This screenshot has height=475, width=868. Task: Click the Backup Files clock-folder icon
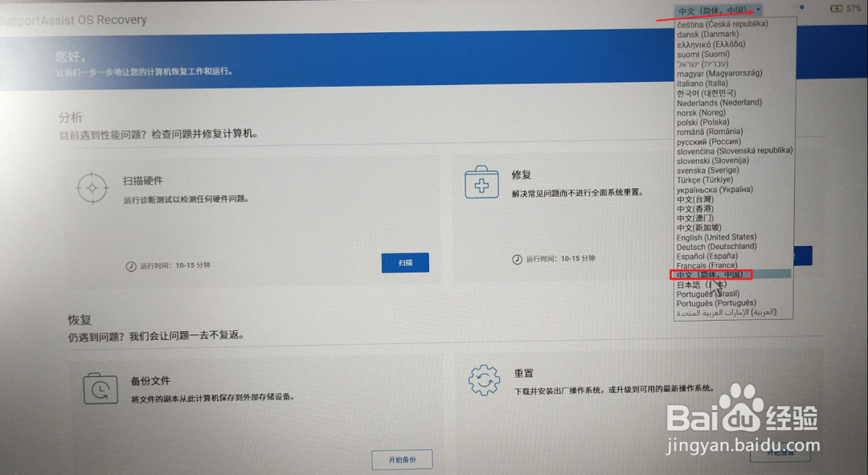coord(100,389)
